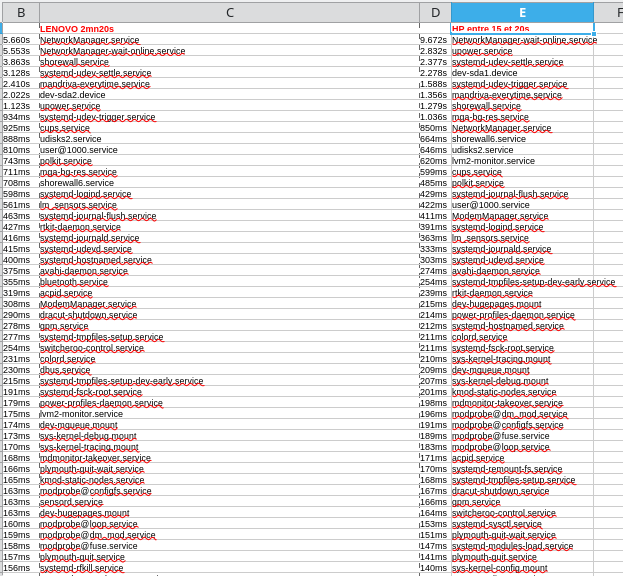Click sensord.service cell
The width and height of the screenshot is (623, 576).
(x=229, y=502)
